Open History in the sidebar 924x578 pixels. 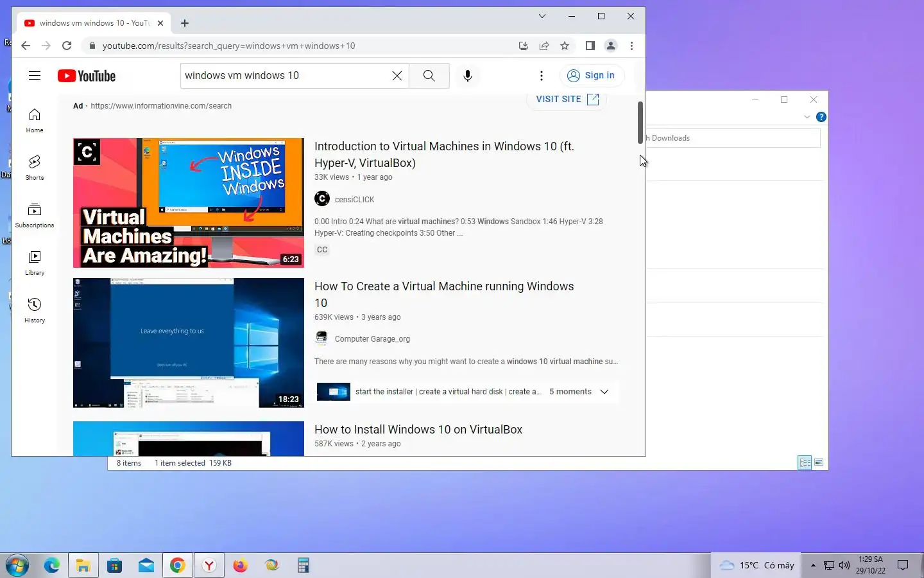[35, 310]
